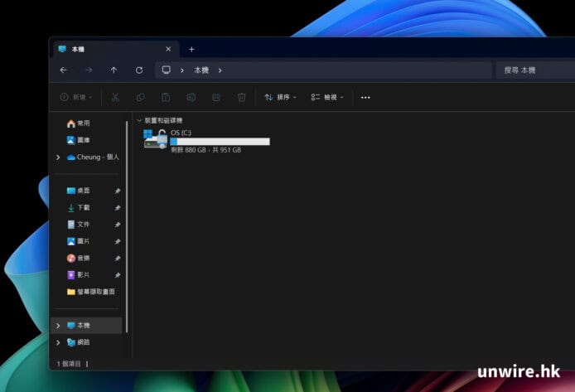This screenshot has height=392, width=575.
Task: Click the Back navigation arrow
Action: point(64,70)
